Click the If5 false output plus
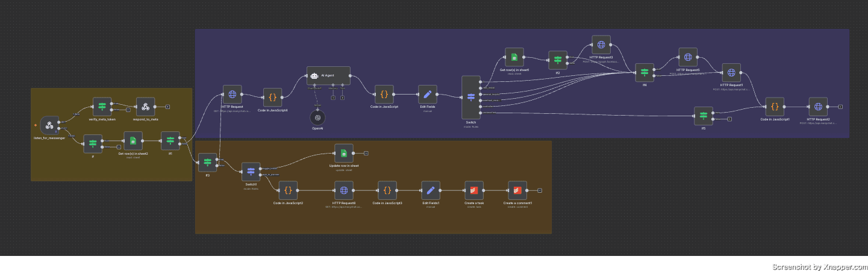 pyautogui.click(x=729, y=119)
